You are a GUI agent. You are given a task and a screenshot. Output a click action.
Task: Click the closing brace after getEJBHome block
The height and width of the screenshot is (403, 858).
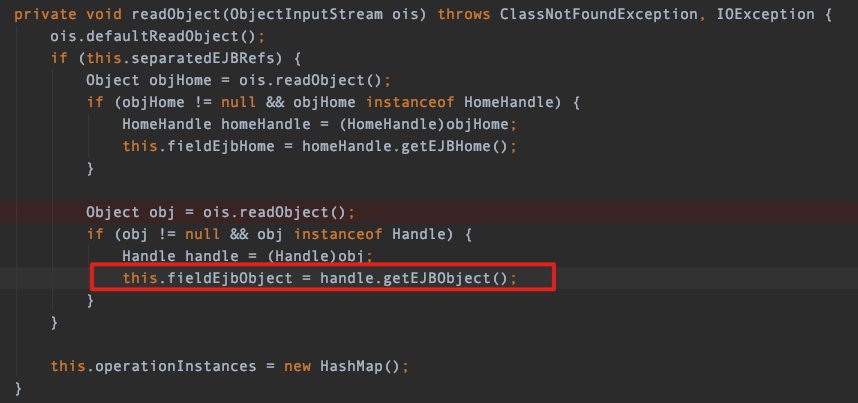point(90,168)
